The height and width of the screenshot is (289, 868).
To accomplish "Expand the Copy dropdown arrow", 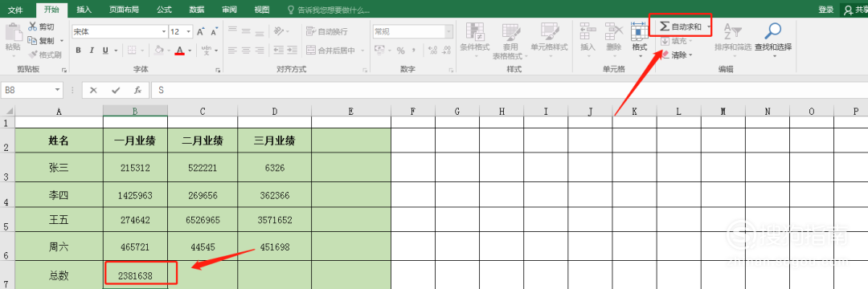I will click(x=61, y=41).
